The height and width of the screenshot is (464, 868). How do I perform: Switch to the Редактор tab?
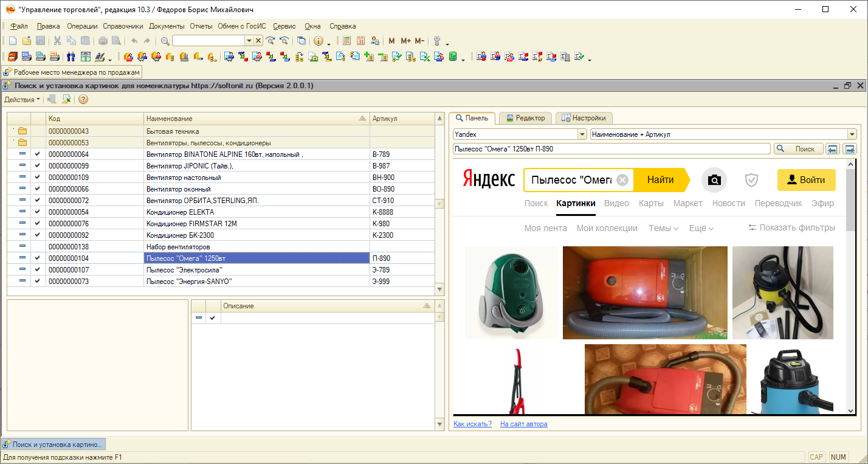(x=526, y=118)
